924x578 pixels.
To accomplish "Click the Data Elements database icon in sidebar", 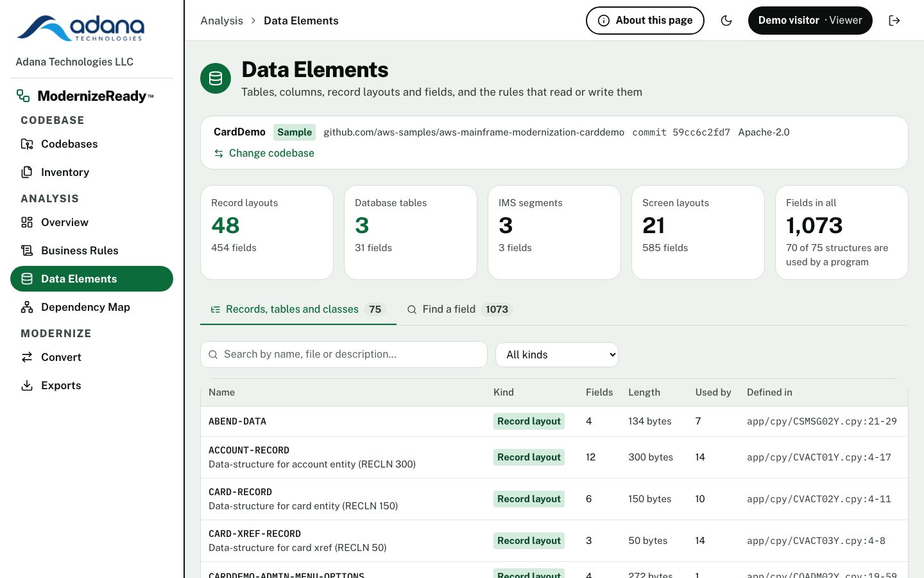I will 27,279.
